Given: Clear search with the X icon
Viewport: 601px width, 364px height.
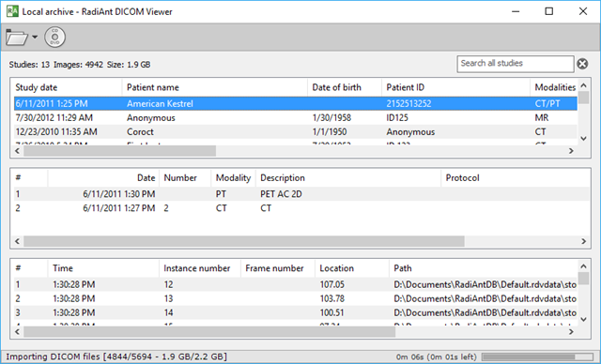Looking at the screenshot, I should click(x=582, y=64).
